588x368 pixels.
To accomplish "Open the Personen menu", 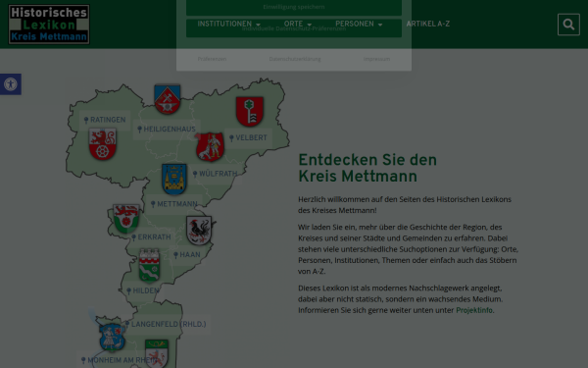I will click(355, 24).
